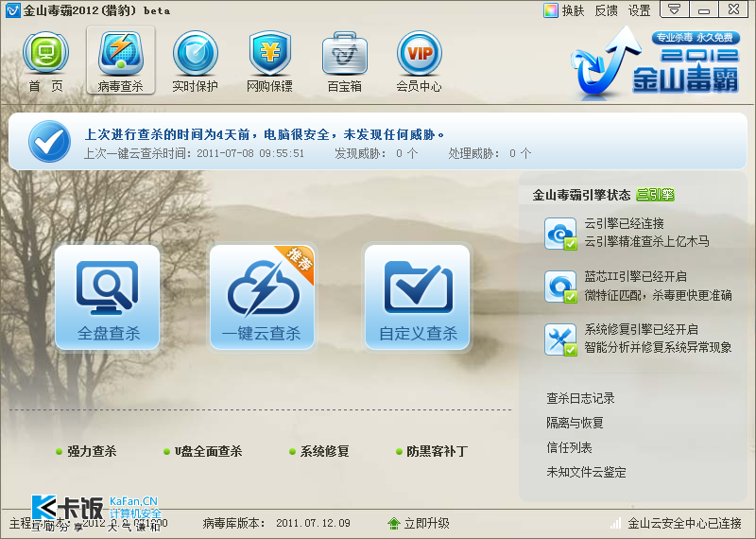Screen dimensions: 756x539
Task: Click 金山毒霸引擎状态 heading
Action: tap(581, 195)
